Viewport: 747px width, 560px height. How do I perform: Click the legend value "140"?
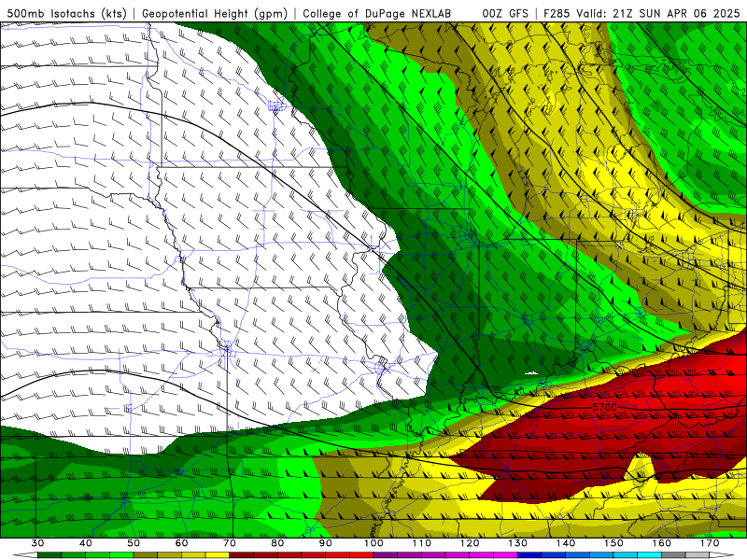[x=566, y=543]
